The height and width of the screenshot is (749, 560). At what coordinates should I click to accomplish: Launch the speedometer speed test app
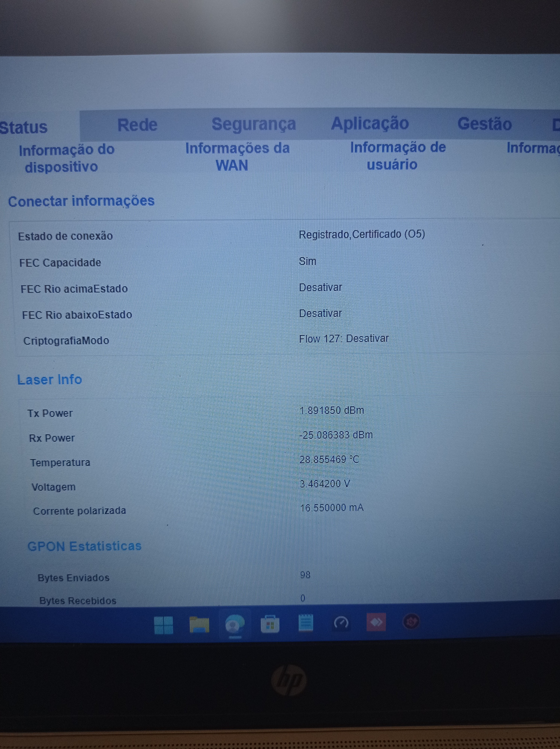tap(341, 622)
